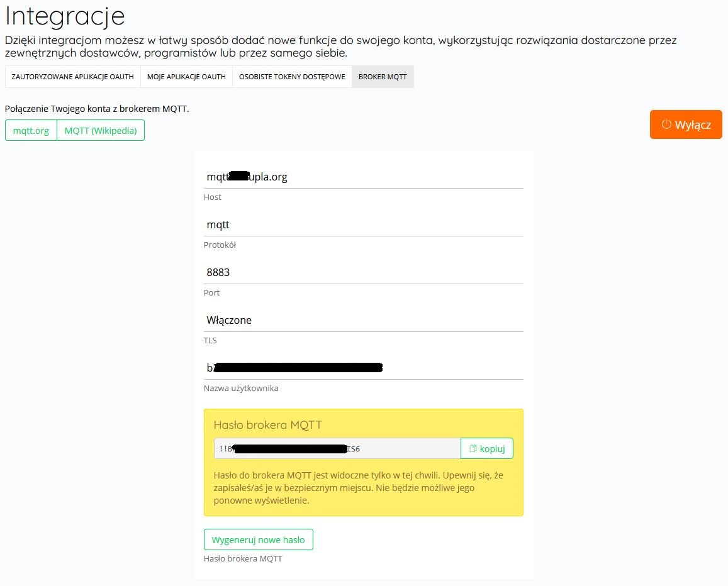Click the MQTT broker password box
This screenshot has height=586, width=728.
click(x=337, y=448)
